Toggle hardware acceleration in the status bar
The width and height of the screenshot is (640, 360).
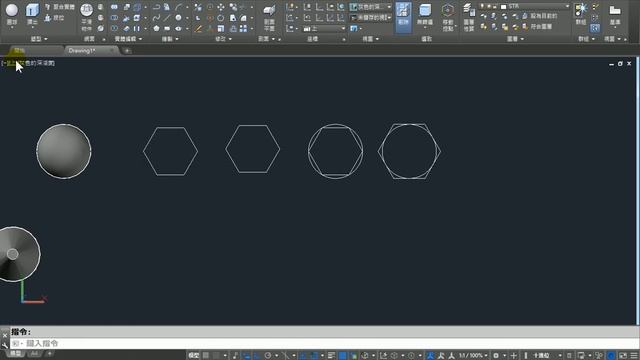click(611, 356)
